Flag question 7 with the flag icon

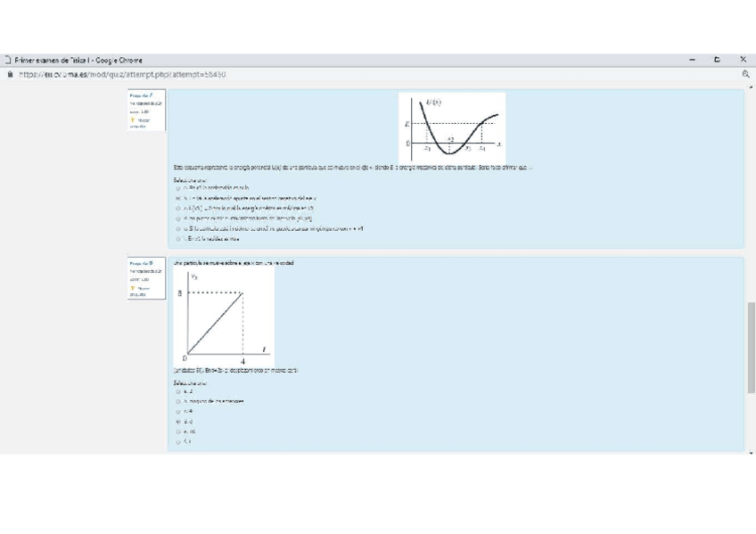point(132,120)
